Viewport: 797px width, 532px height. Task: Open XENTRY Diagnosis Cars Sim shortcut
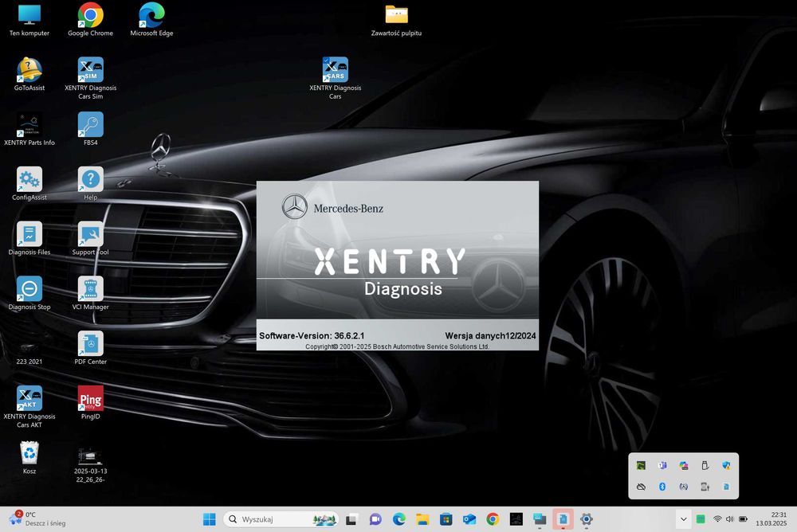[x=91, y=78]
